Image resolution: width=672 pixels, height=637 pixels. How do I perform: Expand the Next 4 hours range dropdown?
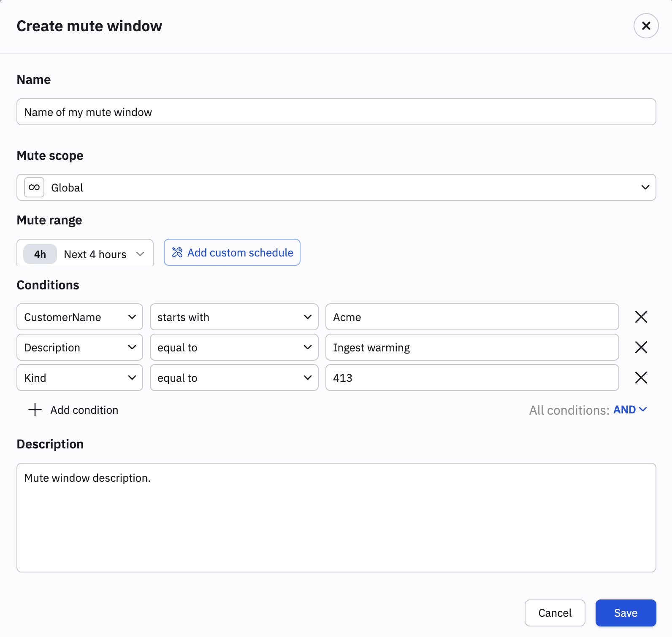coord(140,254)
